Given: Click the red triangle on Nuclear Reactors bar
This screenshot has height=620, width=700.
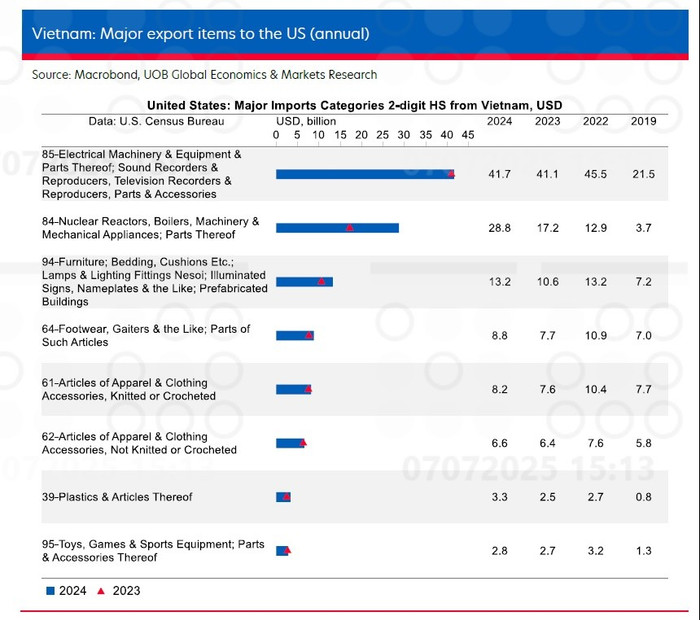Looking at the screenshot, I should coord(350,228).
